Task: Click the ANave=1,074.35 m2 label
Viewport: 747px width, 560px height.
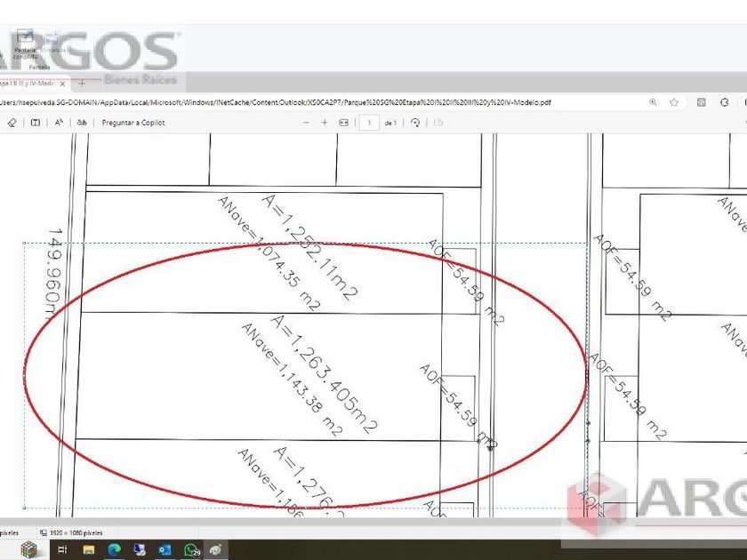Action: tap(269, 254)
